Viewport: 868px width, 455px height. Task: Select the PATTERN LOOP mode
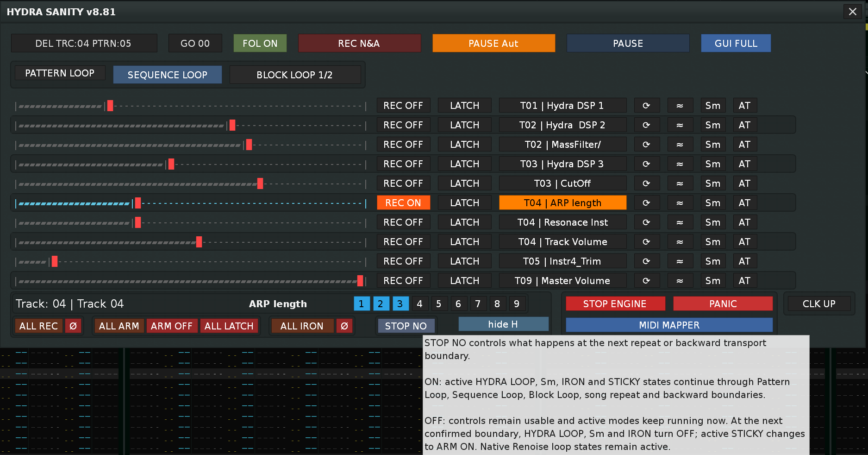tap(60, 73)
